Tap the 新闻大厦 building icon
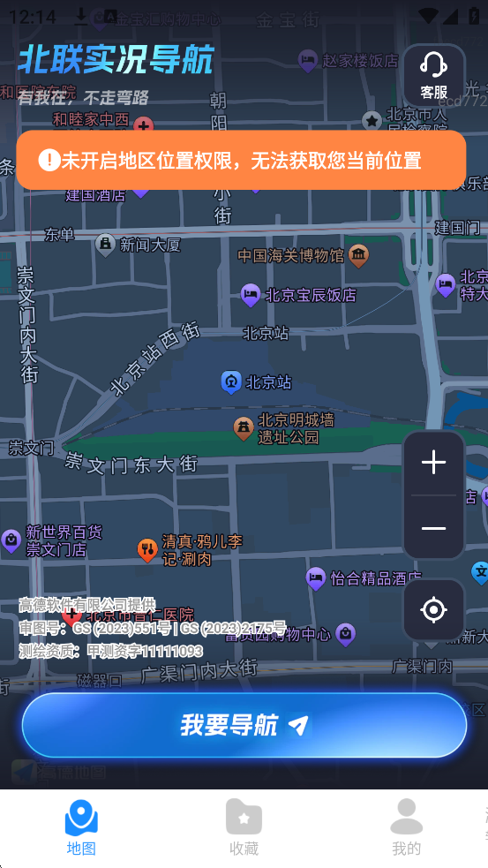The image size is (488, 868). pyautogui.click(x=105, y=245)
